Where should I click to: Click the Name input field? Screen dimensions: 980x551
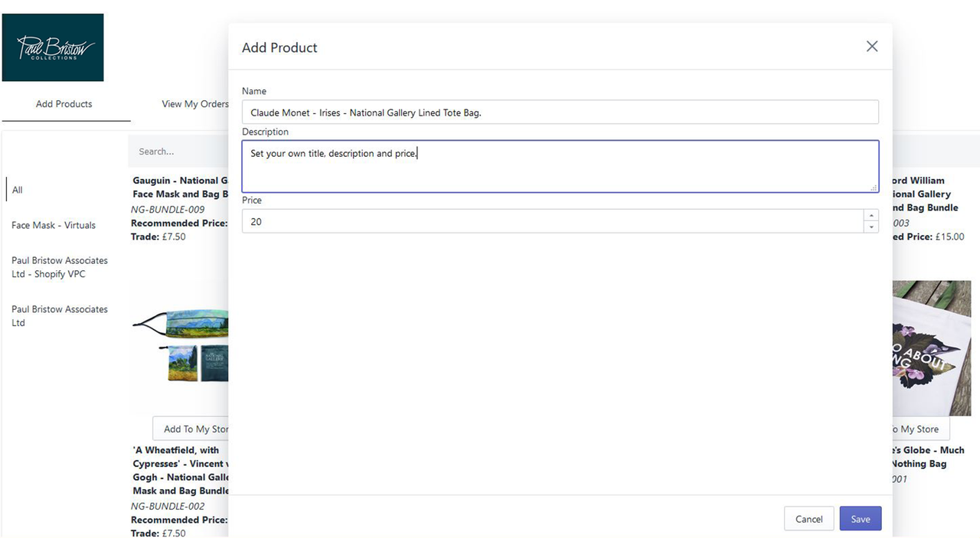[x=560, y=112]
